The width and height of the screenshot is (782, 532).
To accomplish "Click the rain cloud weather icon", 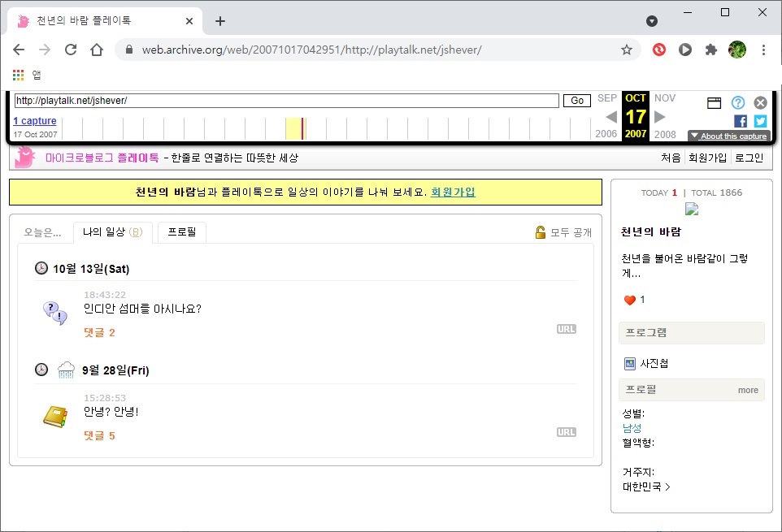I will [66, 370].
